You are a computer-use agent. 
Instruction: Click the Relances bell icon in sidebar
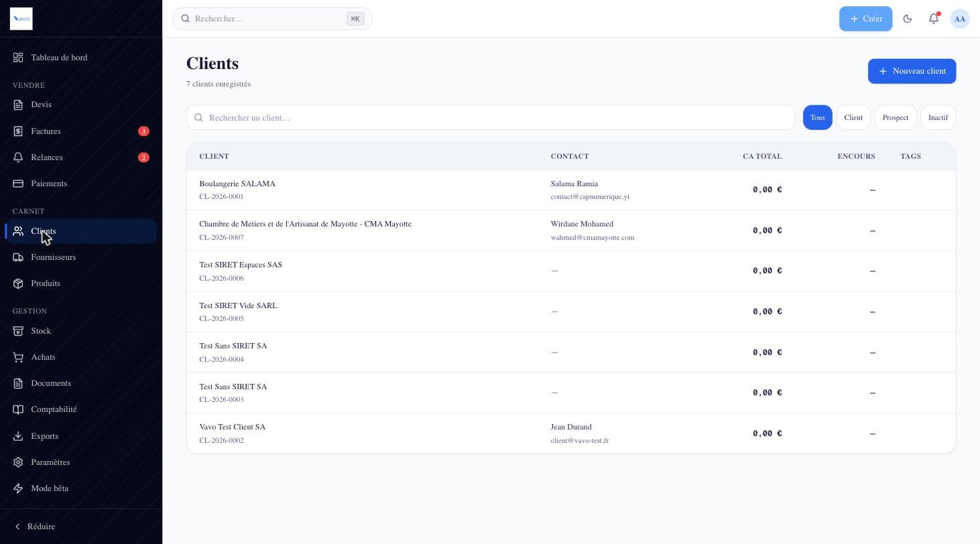tap(18, 157)
